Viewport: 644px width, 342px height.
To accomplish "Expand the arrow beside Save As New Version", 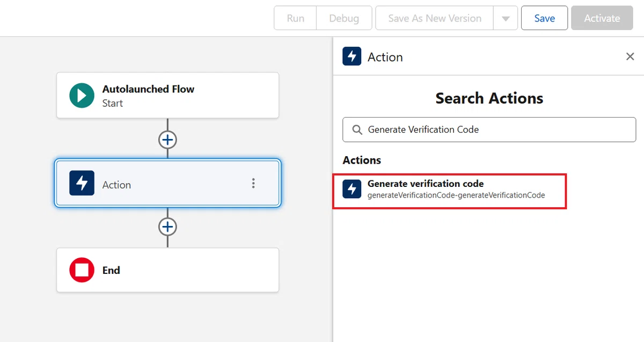I will point(506,18).
